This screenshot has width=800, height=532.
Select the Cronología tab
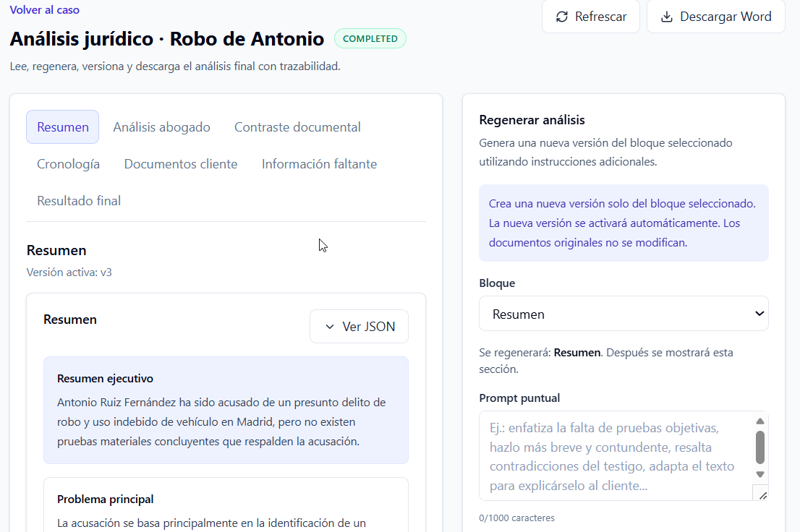coord(69,164)
